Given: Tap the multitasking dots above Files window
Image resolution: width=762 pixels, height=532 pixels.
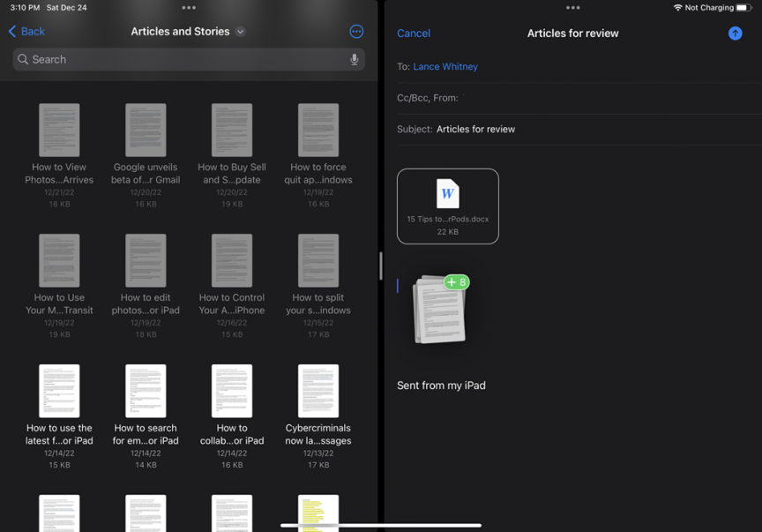Looking at the screenshot, I should pyautogui.click(x=189, y=8).
